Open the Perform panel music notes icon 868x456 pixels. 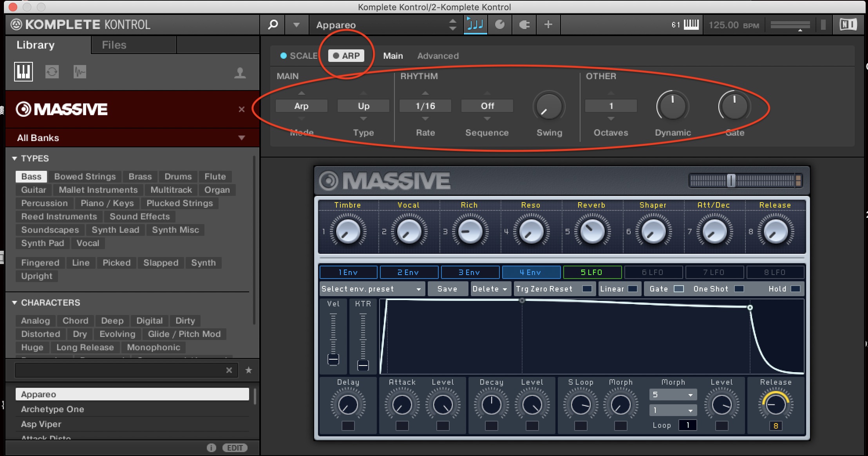point(475,25)
